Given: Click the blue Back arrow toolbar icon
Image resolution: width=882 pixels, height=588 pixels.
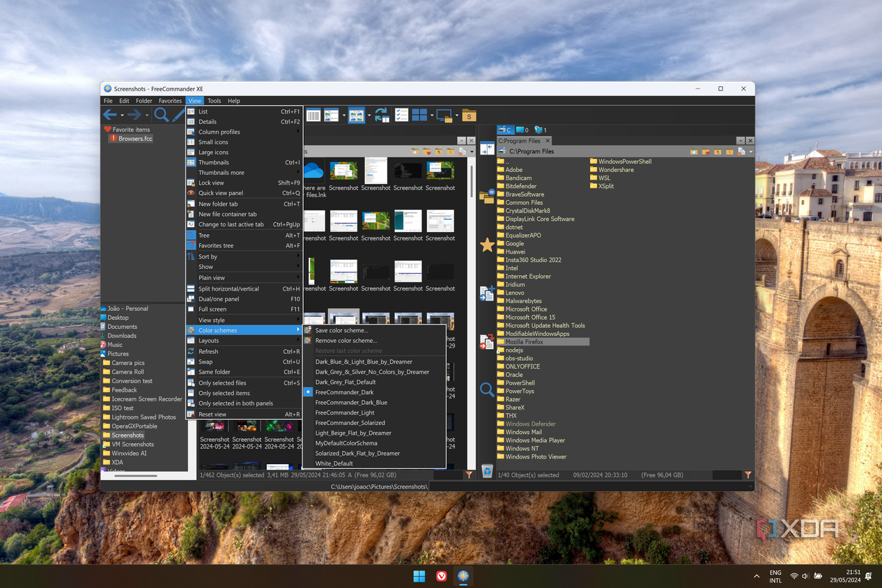Looking at the screenshot, I should pos(110,115).
